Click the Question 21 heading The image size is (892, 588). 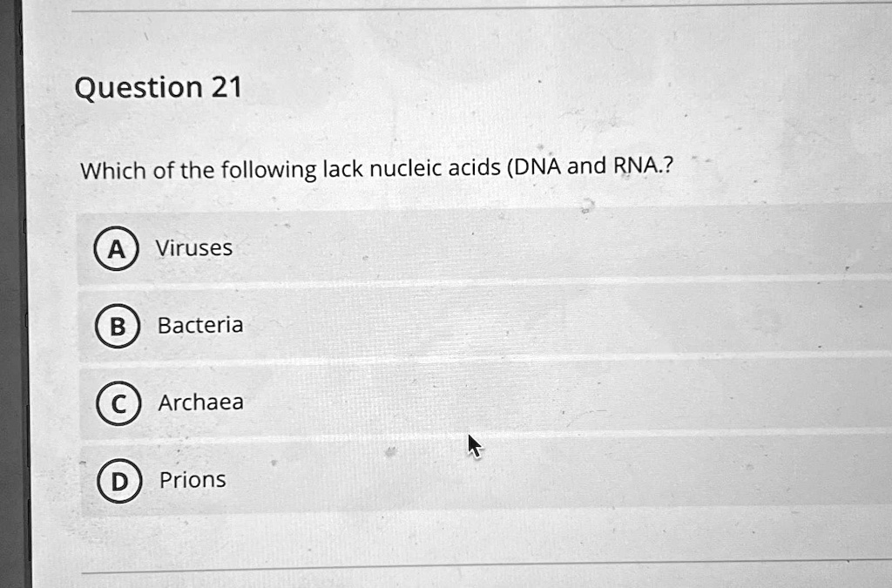pos(159,86)
